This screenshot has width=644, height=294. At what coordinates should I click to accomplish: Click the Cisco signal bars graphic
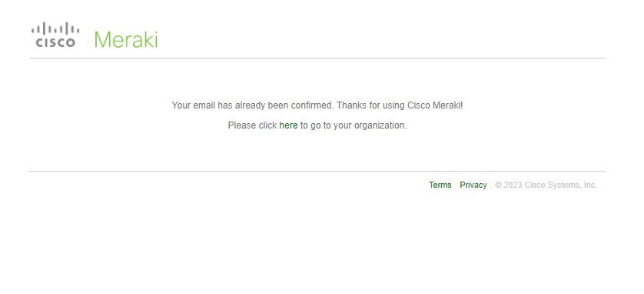tap(55, 28)
